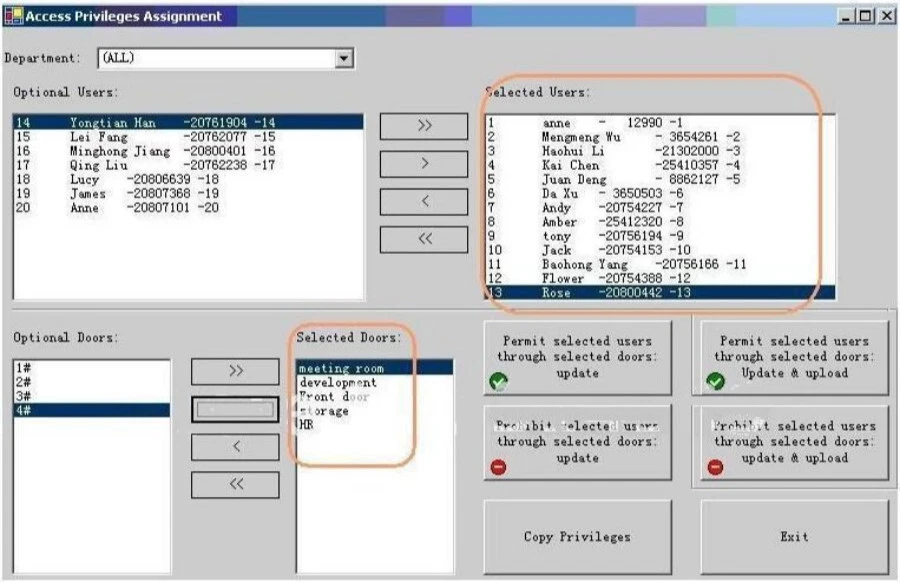Viewport: 900px width, 582px height.
Task: Click permit selected users update button
Action: (x=578, y=356)
